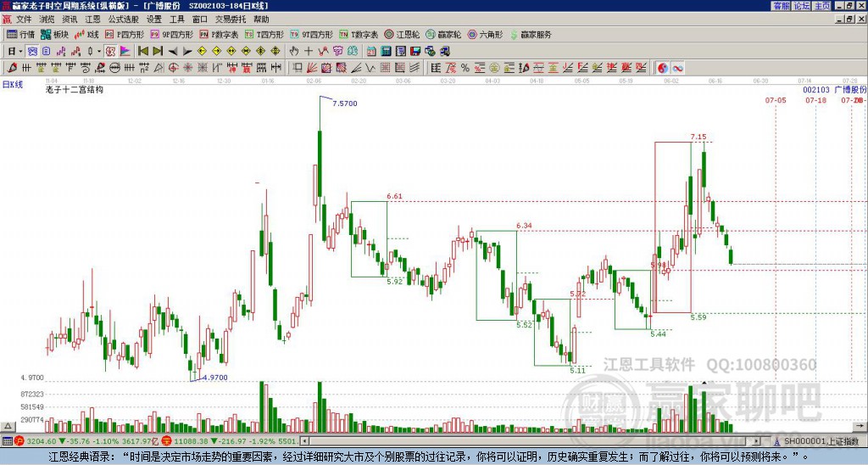Click scrollbar left arrow button

click(304, 441)
